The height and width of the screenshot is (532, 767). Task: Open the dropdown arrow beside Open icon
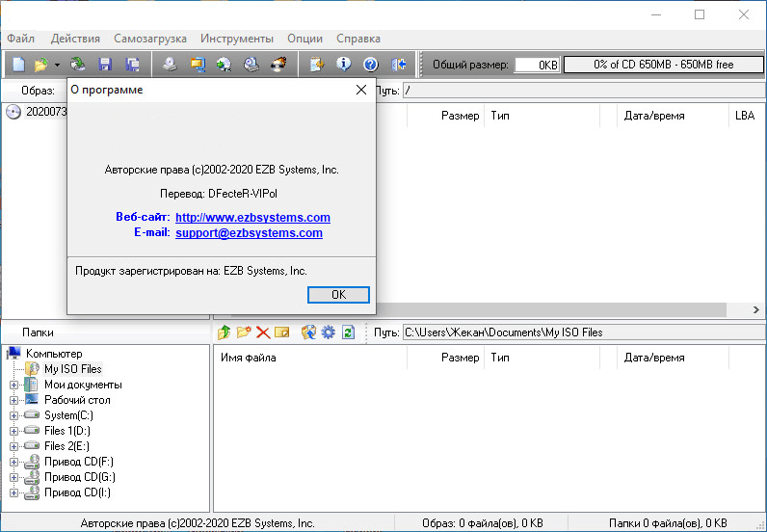tap(57, 65)
